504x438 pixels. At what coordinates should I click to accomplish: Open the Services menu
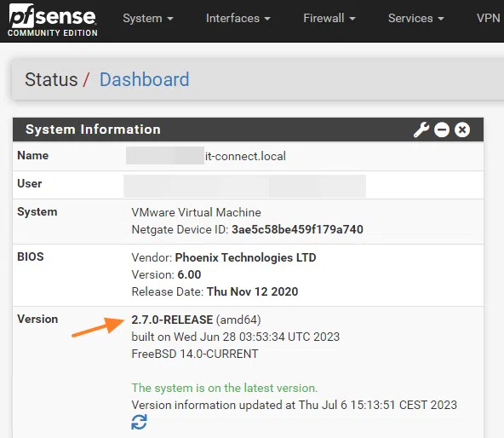[x=416, y=19]
